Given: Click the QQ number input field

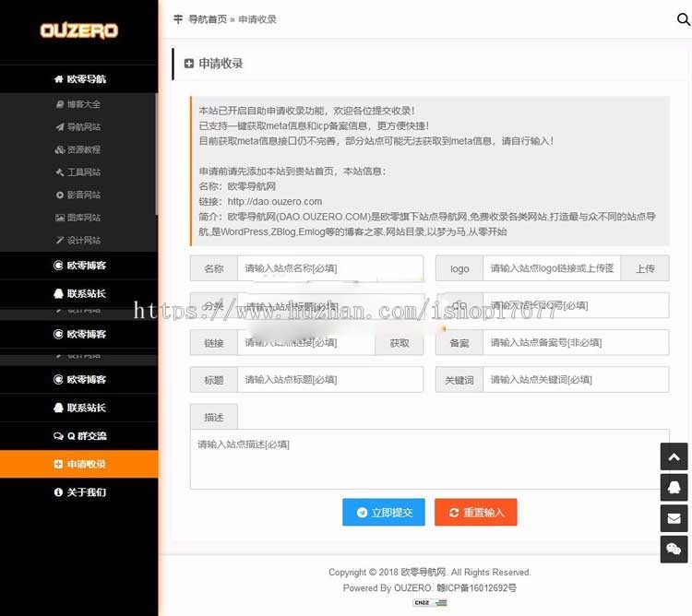Looking at the screenshot, I should (x=576, y=305).
